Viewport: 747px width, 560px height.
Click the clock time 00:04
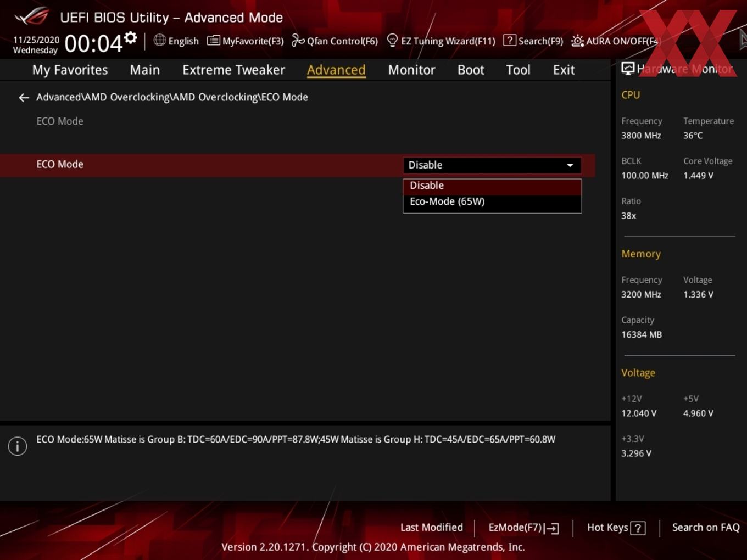click(x=93, y=43)
